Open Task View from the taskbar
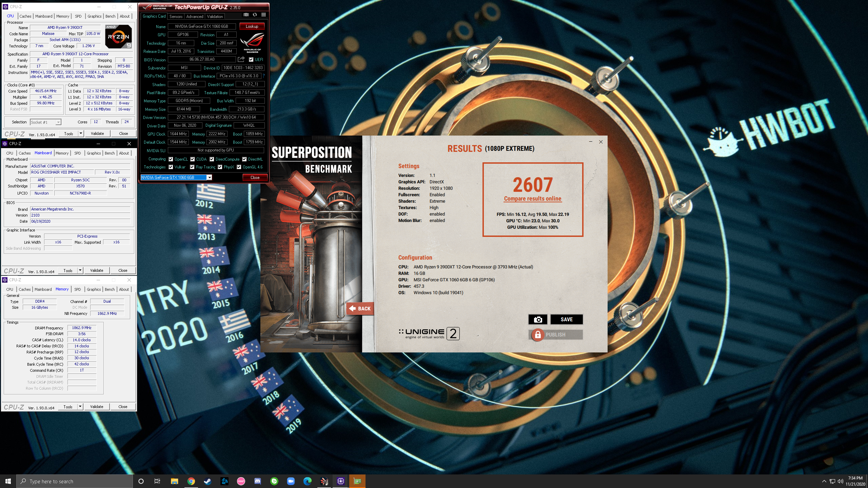Screen dimensions: 868x488 157,481
